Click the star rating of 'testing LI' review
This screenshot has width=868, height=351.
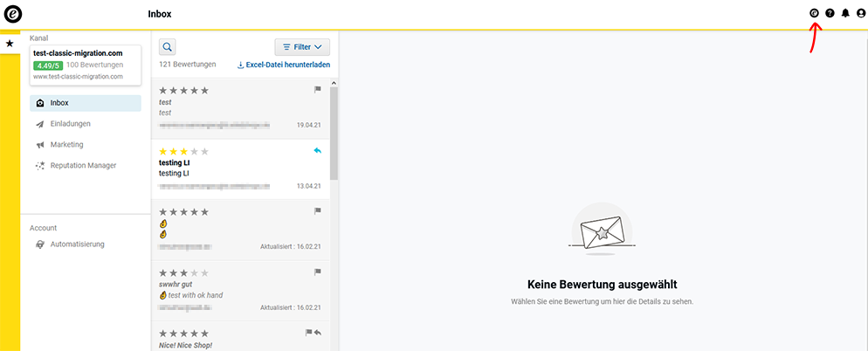pyautogui.click(x=183, y=151)
